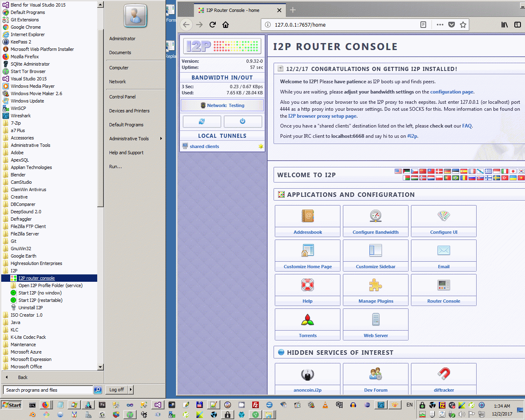Image resolution: width=525 pixels, height=420 pixels.
Task: Open the Torrents icon
Action: (x=308, y=319)
